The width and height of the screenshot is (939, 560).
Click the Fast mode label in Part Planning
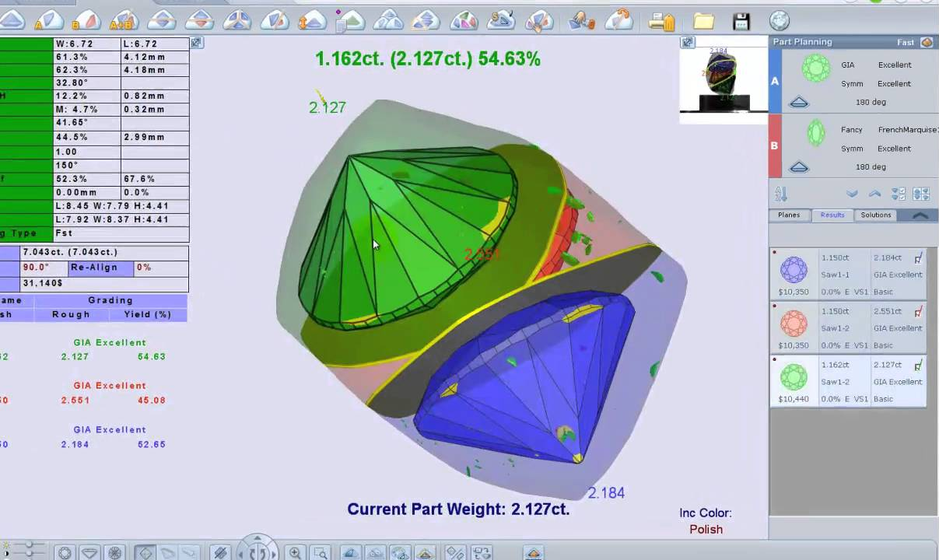pos(905,42)
